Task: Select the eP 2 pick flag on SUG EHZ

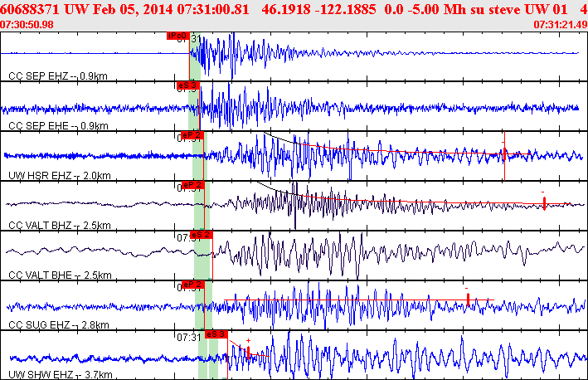Action: (192, 284)
